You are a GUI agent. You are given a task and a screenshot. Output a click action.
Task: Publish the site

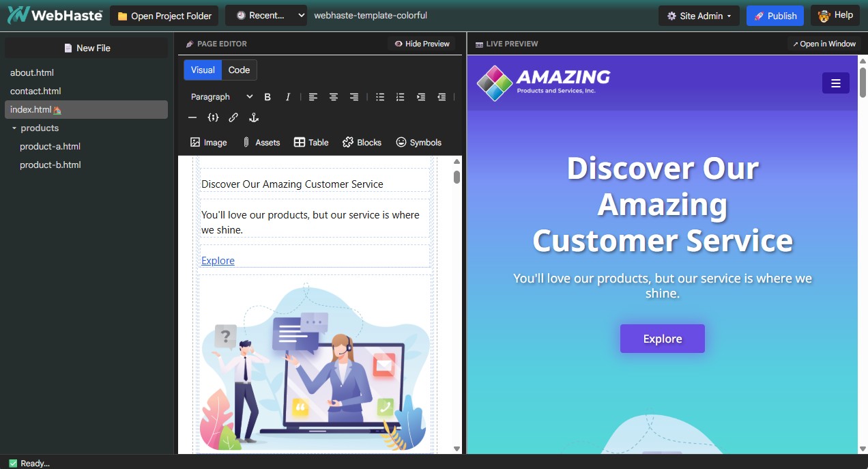pos(775,16)
